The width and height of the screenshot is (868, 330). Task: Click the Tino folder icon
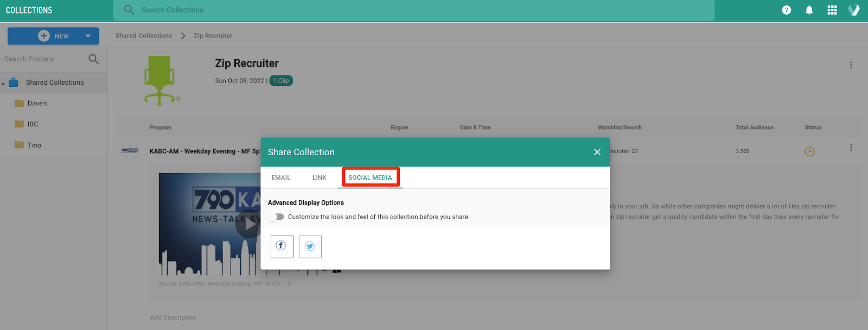click(19, 145)
